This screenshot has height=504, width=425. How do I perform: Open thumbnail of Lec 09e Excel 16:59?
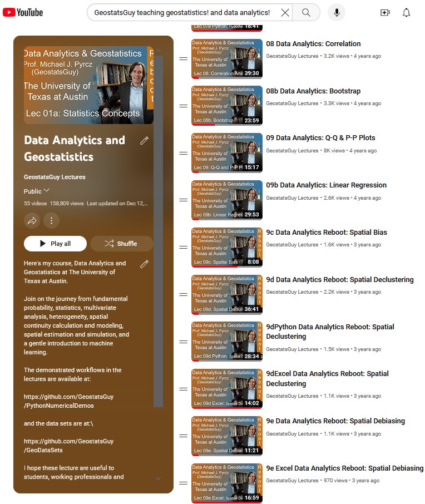227,483
